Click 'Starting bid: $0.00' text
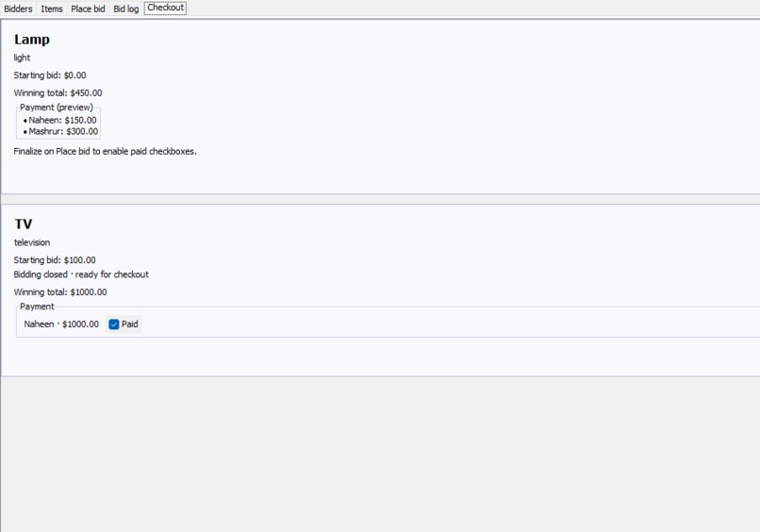Viewport: 760px width, 532px height. (x=50, y=75)
